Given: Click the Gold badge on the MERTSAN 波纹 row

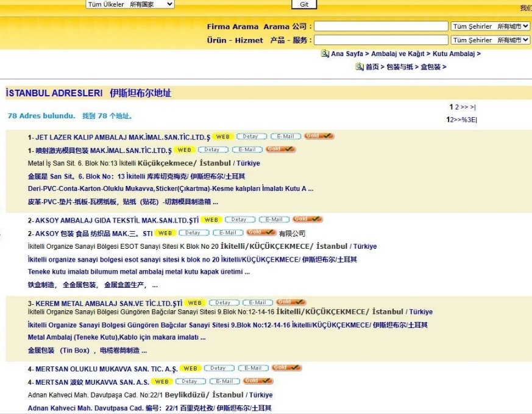Looking at the screenshot, I should coord(258,381).
